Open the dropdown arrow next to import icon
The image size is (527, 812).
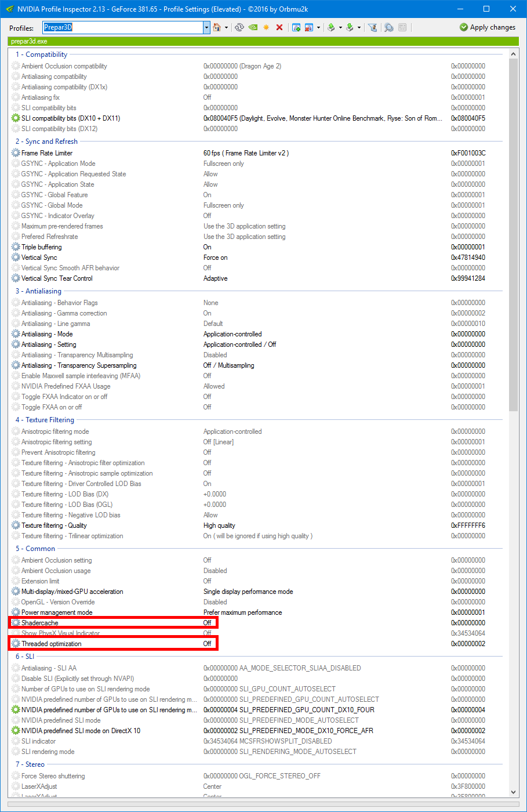click(x=359, y=27)
